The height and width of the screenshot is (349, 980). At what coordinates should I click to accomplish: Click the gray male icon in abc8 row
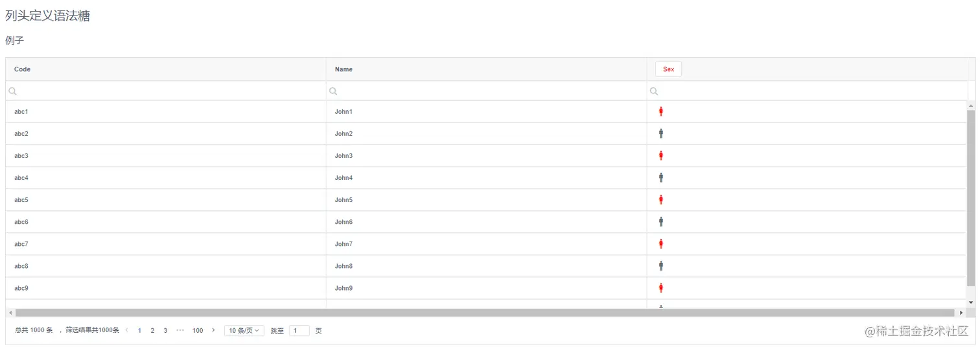[660, 265]
